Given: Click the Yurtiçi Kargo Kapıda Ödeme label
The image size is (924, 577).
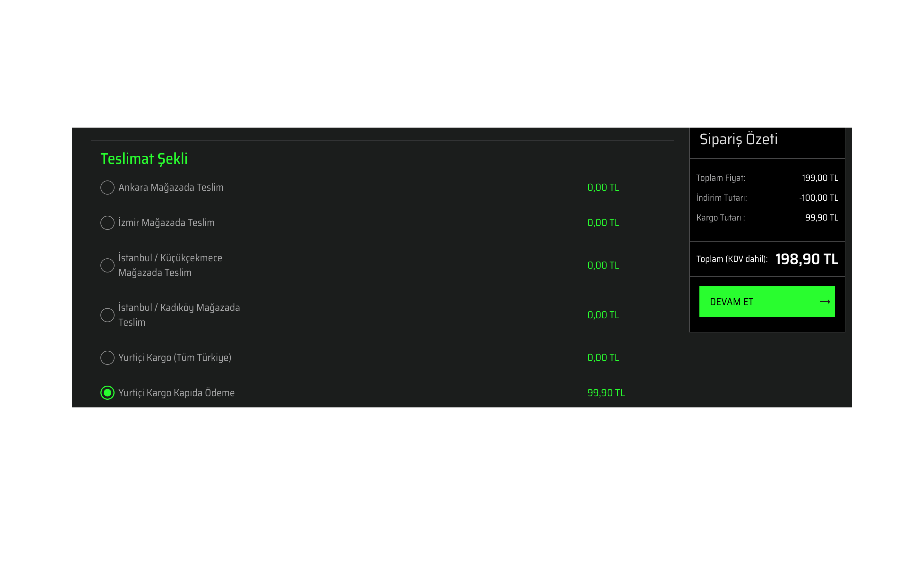Looking at the screenshot, I should 176,393.
